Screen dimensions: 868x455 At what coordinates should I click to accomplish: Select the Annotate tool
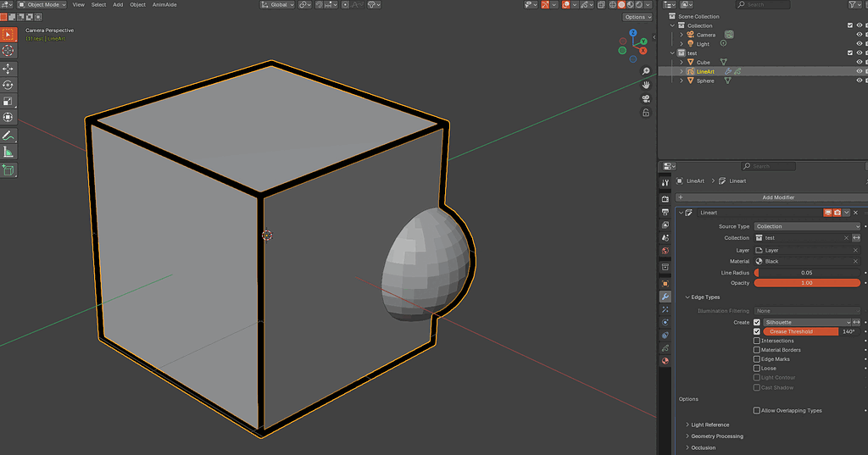8,136
